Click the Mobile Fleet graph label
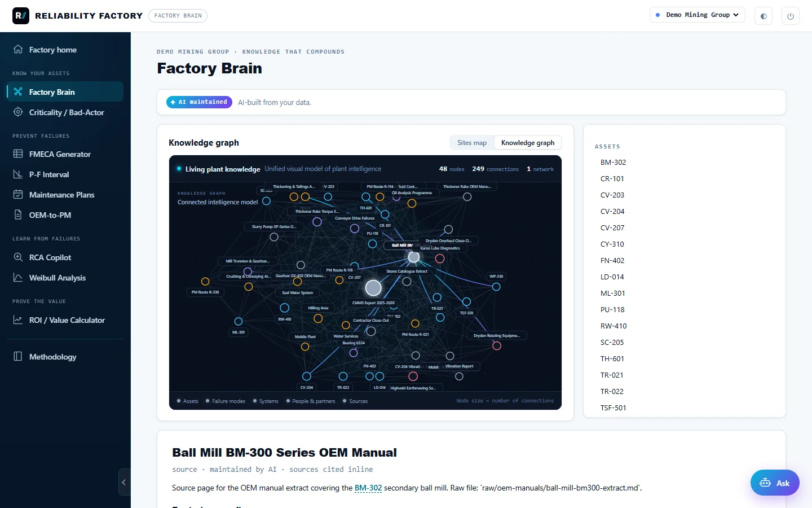812x508 pixels. 305,337
